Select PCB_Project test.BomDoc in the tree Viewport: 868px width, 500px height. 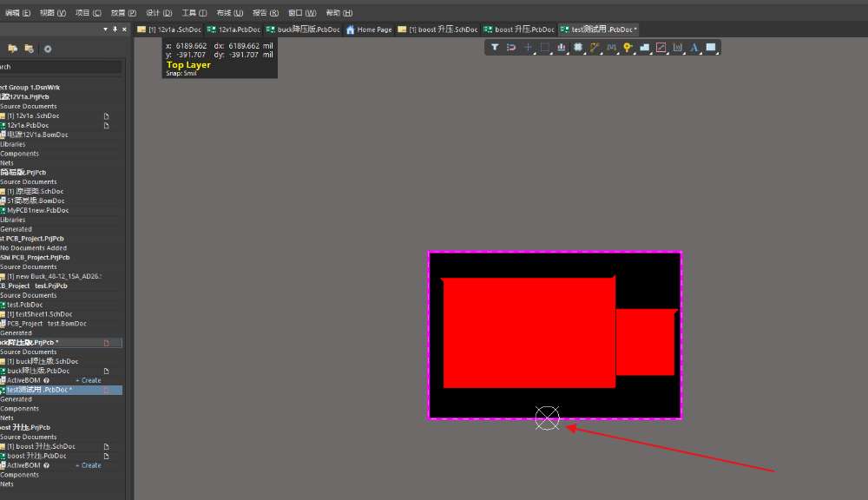click(47, 324)
